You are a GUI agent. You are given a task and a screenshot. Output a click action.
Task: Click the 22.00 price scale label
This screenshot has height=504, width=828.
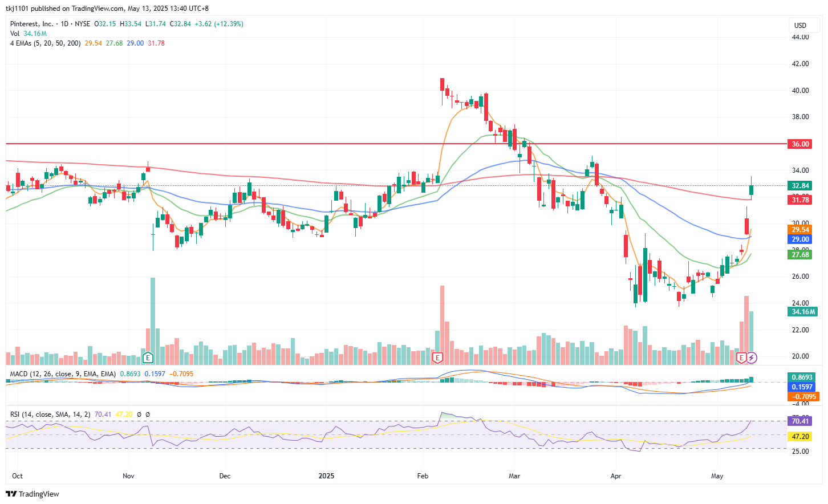click(x=800, y=330)
